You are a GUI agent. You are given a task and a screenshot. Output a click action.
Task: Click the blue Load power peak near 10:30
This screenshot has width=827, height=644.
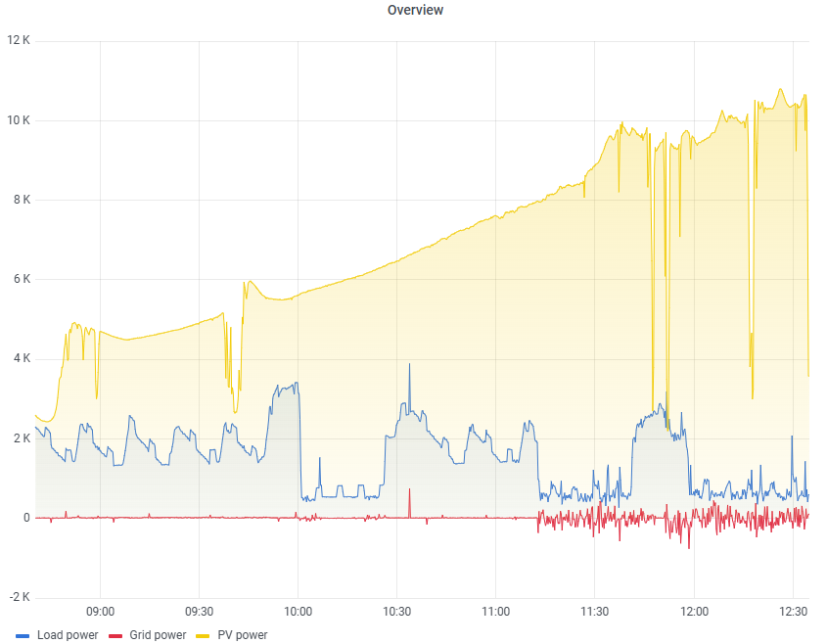[x=410, y=366]
